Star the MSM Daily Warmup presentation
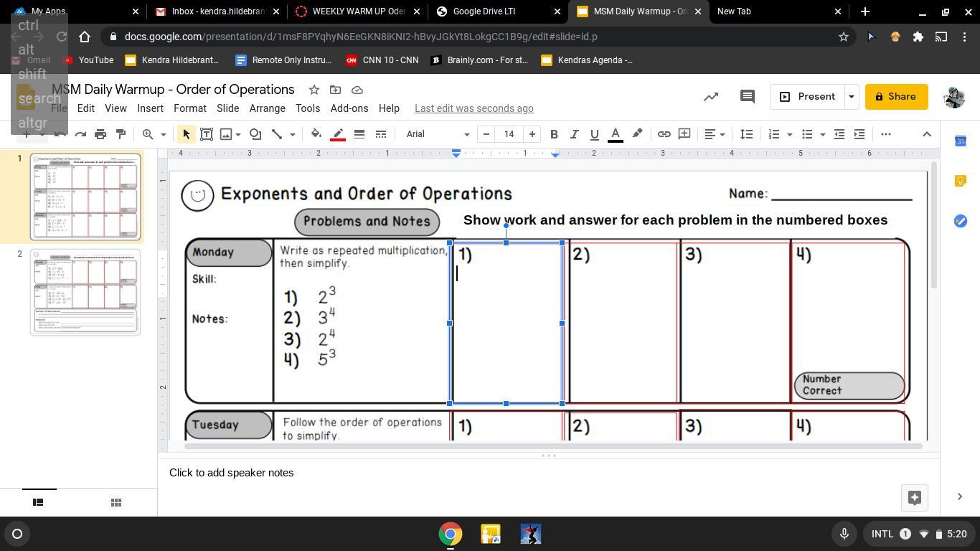Screen dimensions: 980x551 click(314, 90)
